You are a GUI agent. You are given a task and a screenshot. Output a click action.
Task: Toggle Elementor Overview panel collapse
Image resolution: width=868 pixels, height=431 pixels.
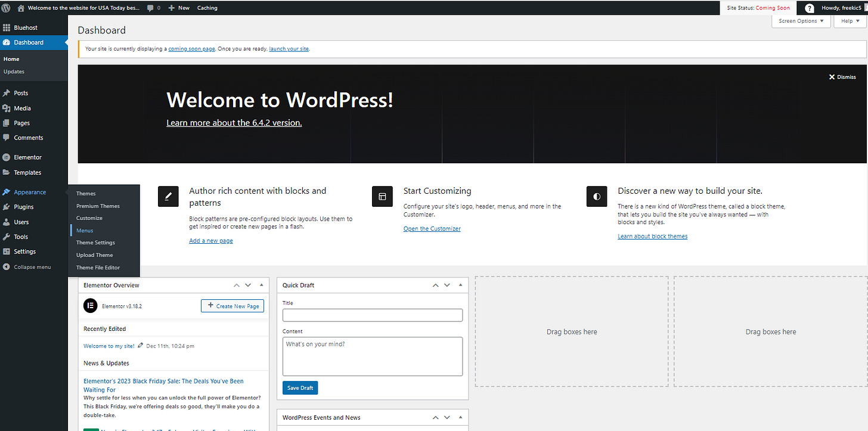point(261,285)
